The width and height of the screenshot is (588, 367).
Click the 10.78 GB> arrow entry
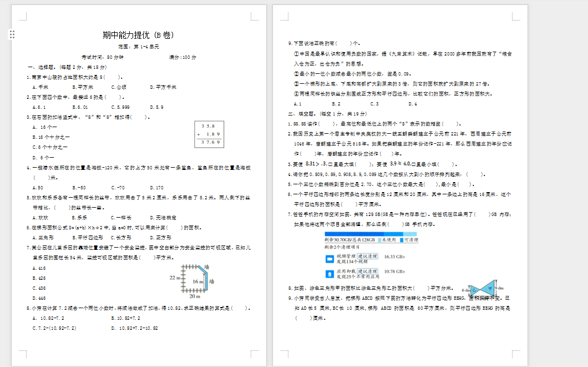pyautogui.click(x=394, y=272)
